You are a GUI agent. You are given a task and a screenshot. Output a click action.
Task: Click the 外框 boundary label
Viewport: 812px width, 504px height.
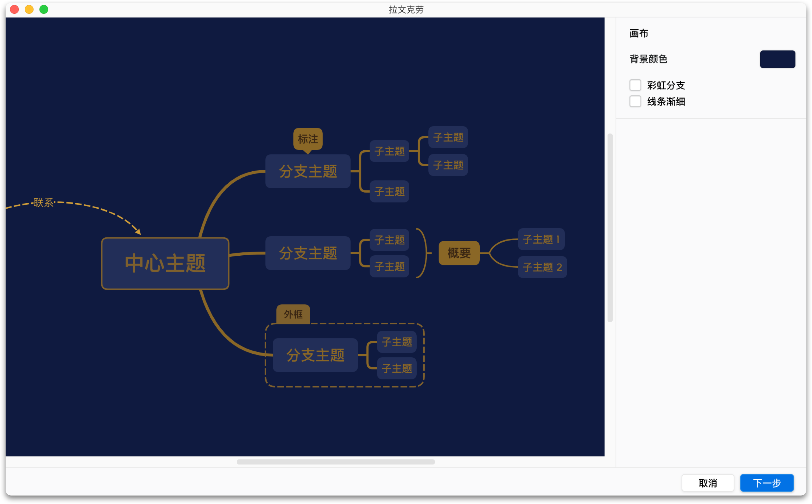[293, 314]
